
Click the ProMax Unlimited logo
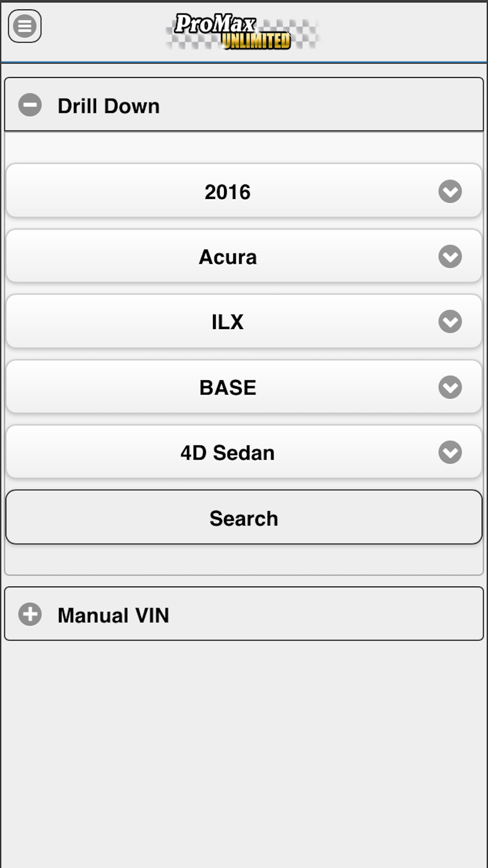point(242,32)
